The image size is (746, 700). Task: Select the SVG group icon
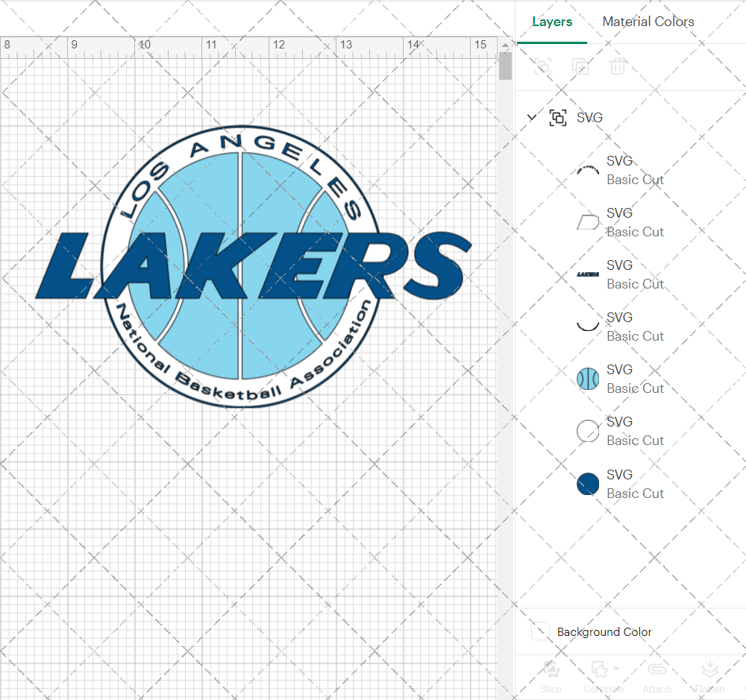[x=557, y=118]
